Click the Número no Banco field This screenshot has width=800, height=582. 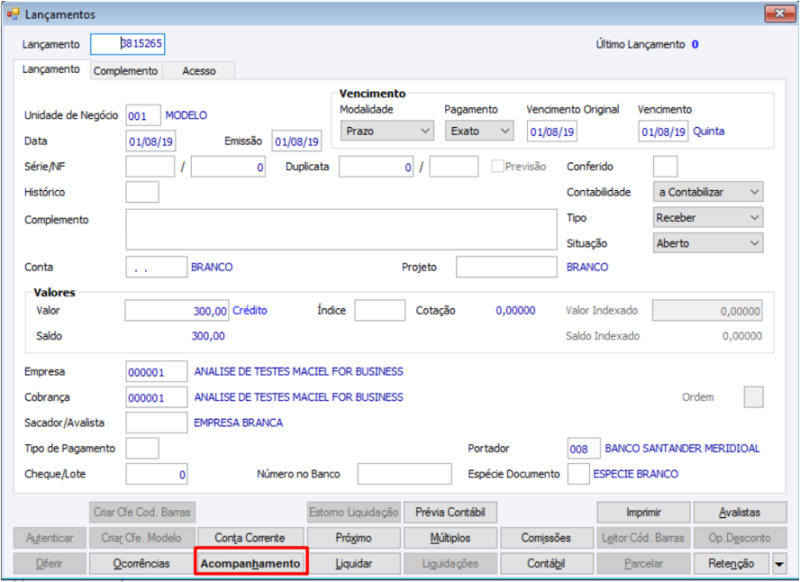click(405, 474)
